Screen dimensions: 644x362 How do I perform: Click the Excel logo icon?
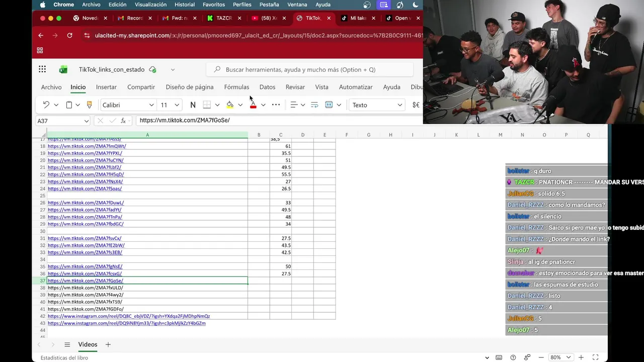click(63, 69)
